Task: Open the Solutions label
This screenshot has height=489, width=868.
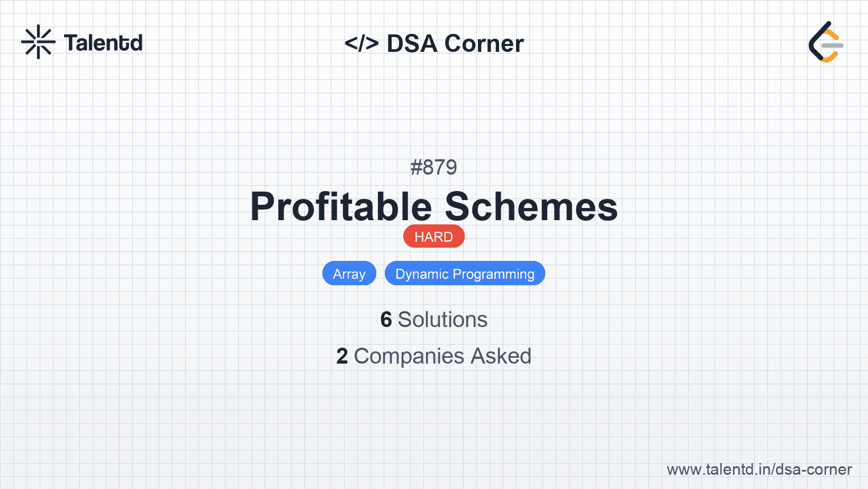Action: point(442,320)
